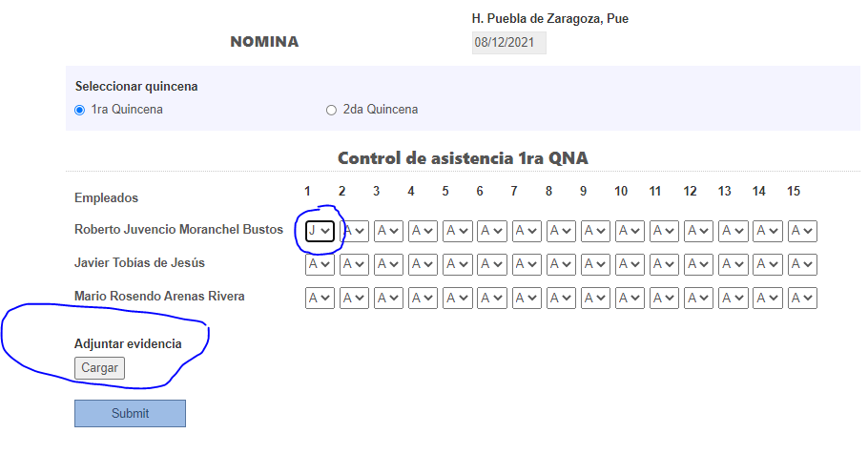868x454 pixels.
Task: Open Mario Rosendo day 10 attendance dropdown
Action: [x=630, y=298]
